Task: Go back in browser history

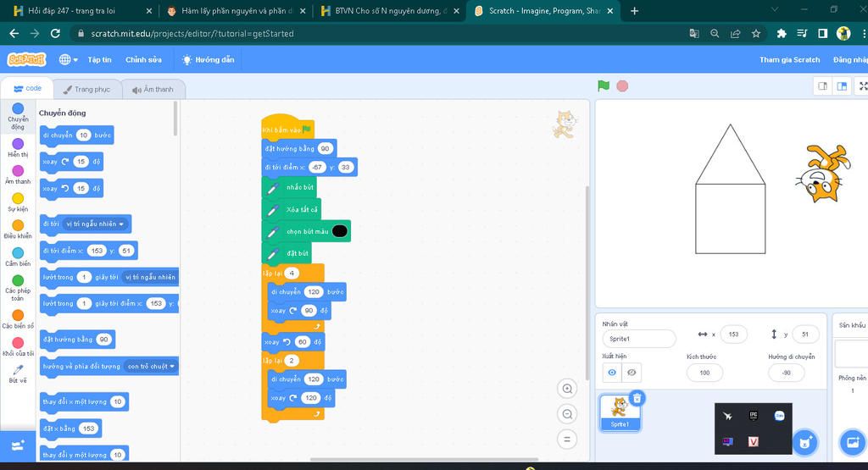Action: click(x=14, y=34)
